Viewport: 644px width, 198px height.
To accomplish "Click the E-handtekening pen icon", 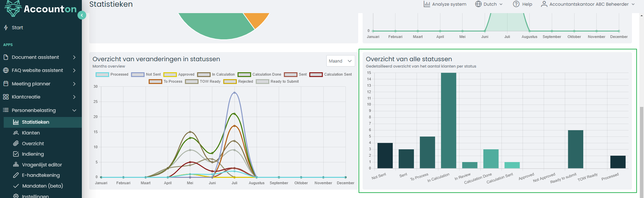I will 16,175.
